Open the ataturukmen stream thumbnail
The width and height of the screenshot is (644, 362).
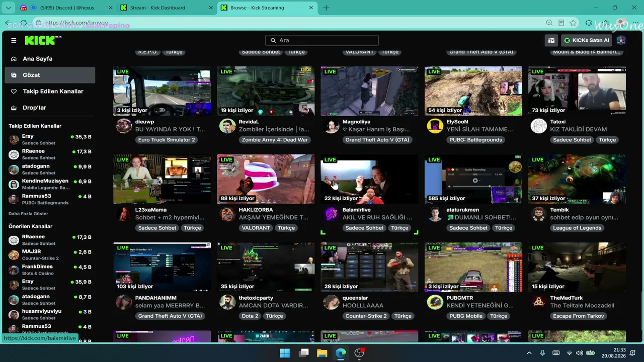pyautogui.click(x=473, y=179)
